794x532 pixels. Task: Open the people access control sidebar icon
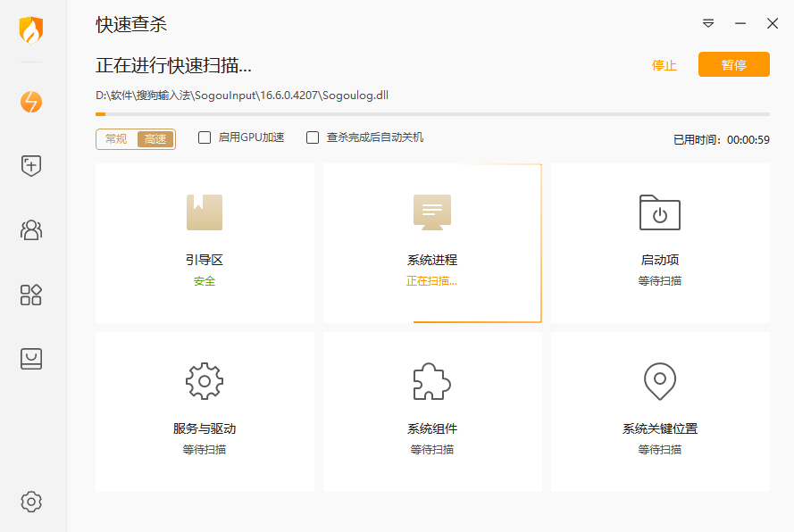pos(31,229)
